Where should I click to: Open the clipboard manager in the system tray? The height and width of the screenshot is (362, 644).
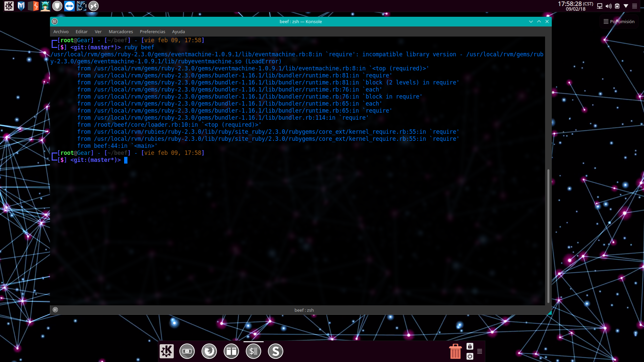617,6
